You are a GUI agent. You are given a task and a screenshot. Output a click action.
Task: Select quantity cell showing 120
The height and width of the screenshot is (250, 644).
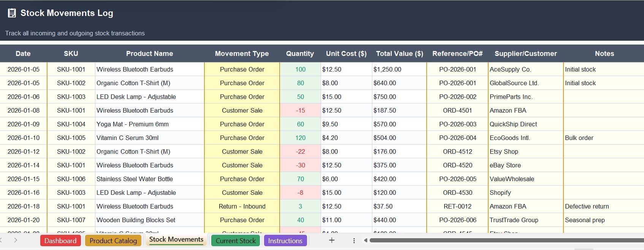click(300, 138)
